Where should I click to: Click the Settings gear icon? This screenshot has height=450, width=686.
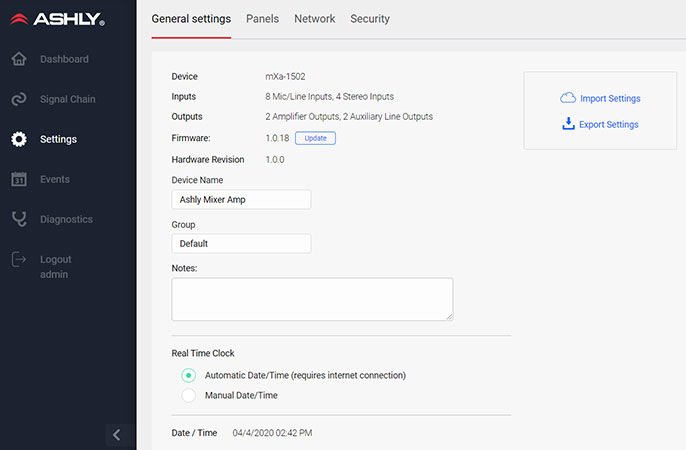pyautogui.click(x=19, y=139)
